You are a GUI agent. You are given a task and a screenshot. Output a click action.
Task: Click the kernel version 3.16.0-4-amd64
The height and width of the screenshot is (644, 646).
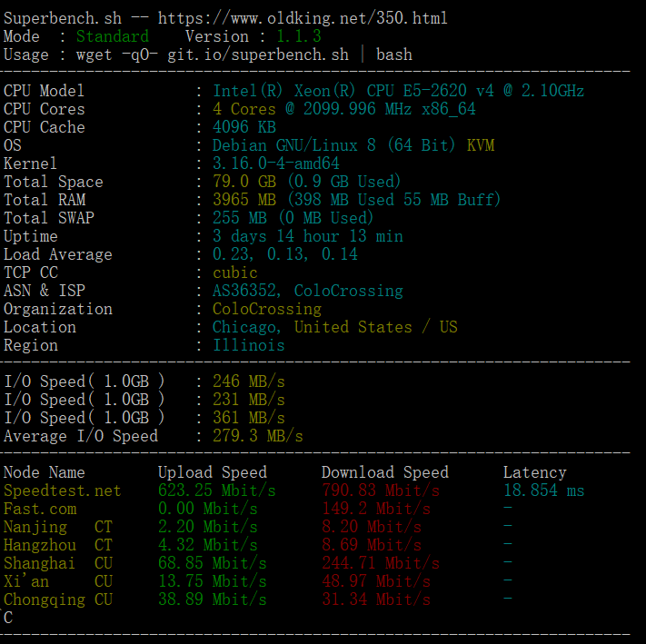pyautogui.click(x=275, y=163)
